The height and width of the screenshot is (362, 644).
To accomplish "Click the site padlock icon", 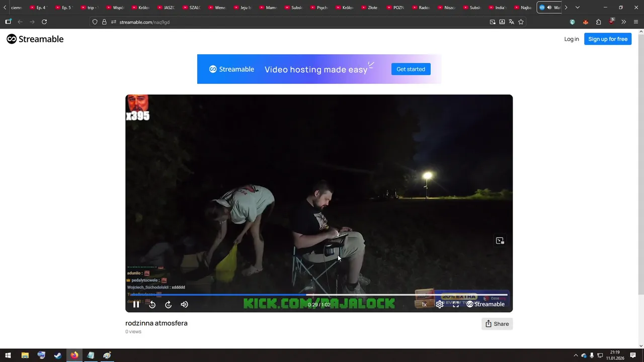I will point(104,22).
